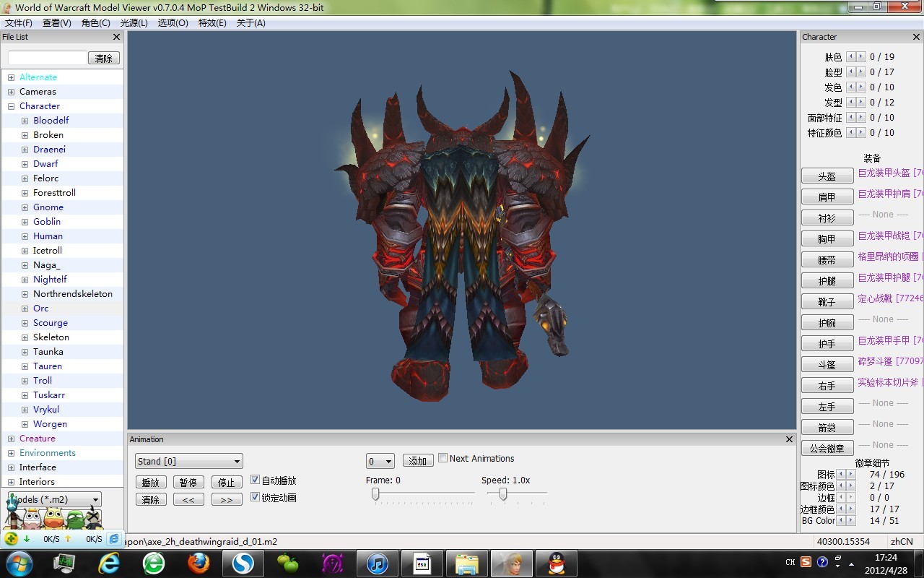Click the IE icon in speed floating bar

[114, 538]
